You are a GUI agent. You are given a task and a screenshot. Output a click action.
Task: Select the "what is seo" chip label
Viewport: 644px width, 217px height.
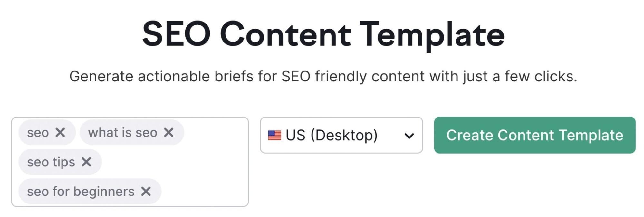123,133
